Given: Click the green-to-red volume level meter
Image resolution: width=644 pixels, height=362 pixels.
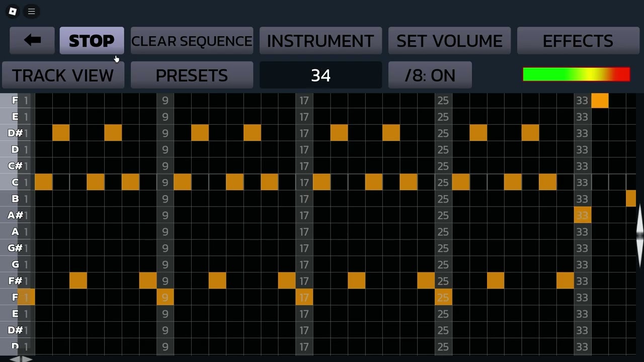Looking at the screenshot, I should coord(577,74).
